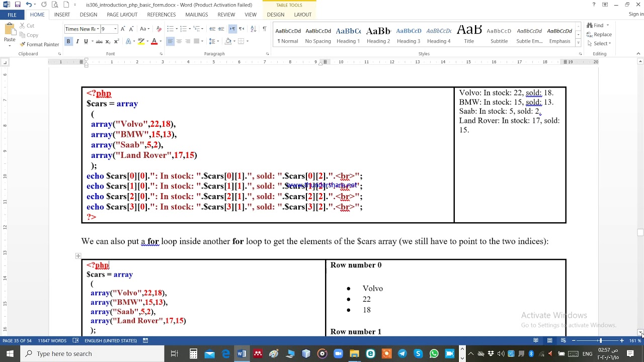644x362 pixels.
Task: Clear all formatting eraser icon
Action: point(159,29)
